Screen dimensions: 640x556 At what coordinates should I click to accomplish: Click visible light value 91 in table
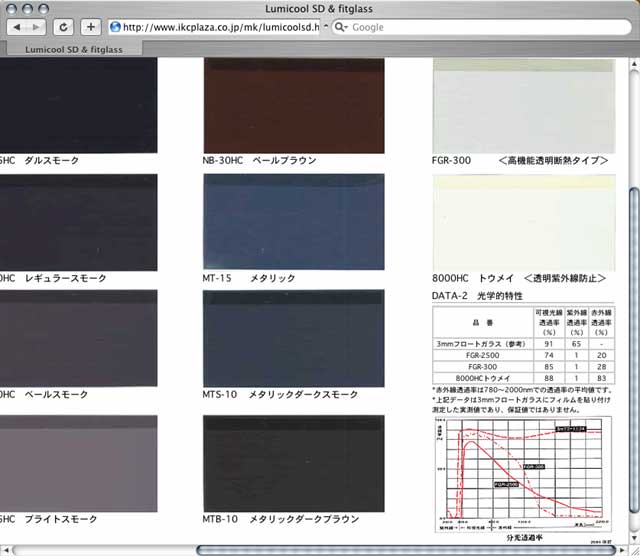549,344
